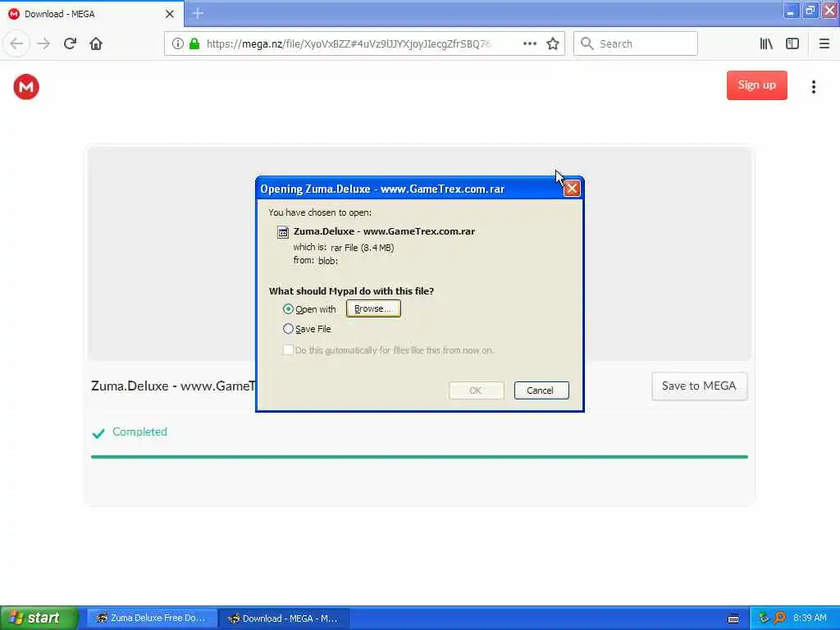Bookmark this page with the star icon
The image size is (840, 630).
(553, 44)
